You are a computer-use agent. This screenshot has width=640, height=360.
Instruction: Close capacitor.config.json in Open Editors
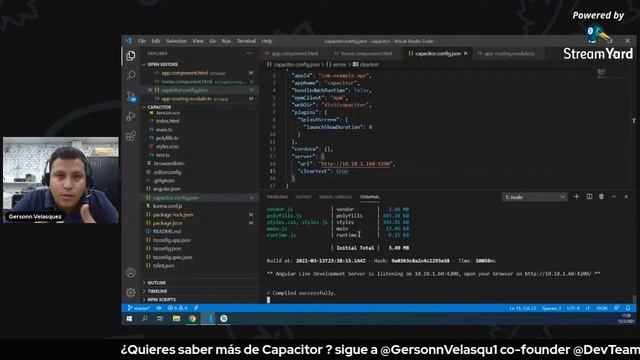tap(150, 90)
